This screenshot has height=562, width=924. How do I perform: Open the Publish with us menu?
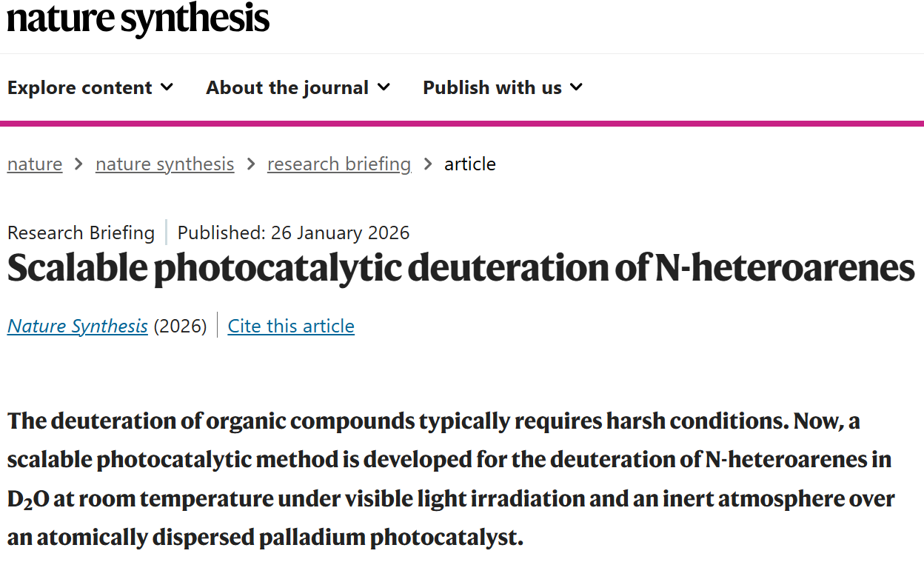[x=492, y=87]
